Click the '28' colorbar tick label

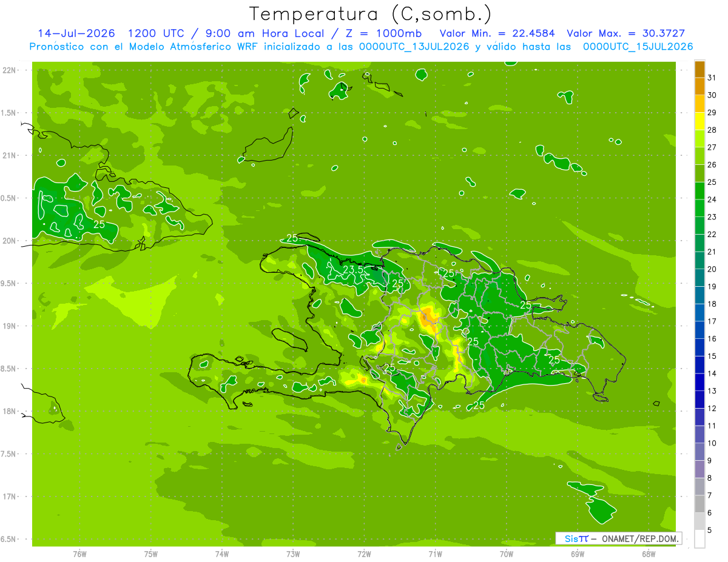coord(712,130)
